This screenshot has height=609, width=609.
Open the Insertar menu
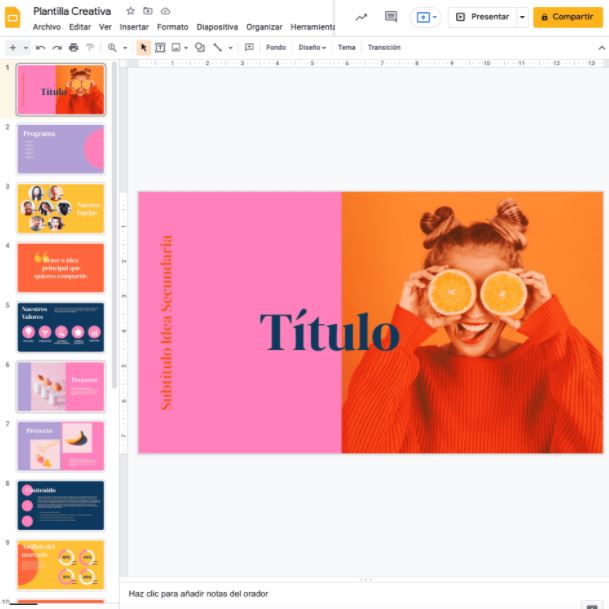click(x=134, y=27)
